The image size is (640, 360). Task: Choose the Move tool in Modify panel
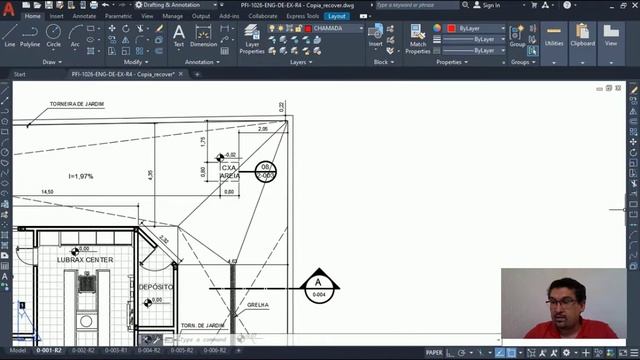(x=112, y=29)
